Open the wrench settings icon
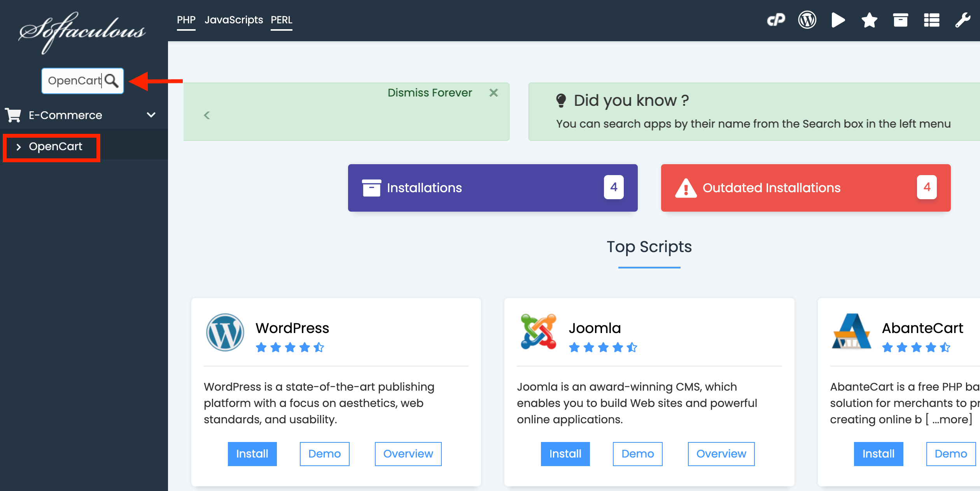 962,20
